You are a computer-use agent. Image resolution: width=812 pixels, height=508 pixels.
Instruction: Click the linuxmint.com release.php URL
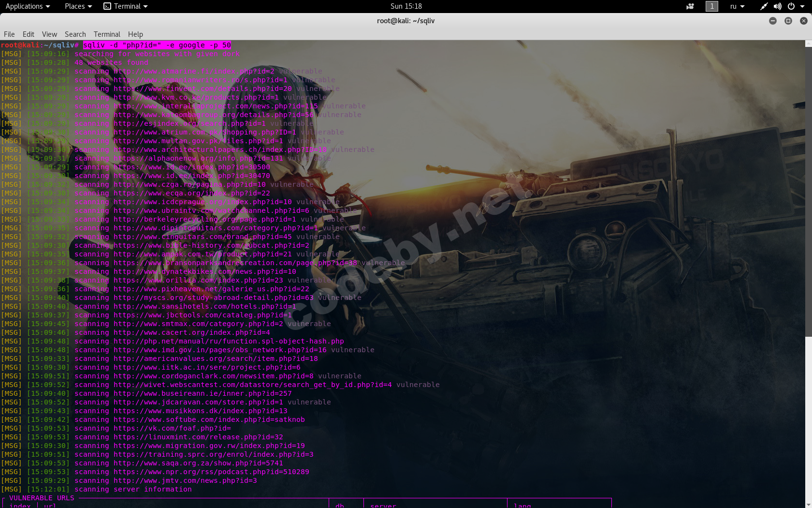[198, 437]
